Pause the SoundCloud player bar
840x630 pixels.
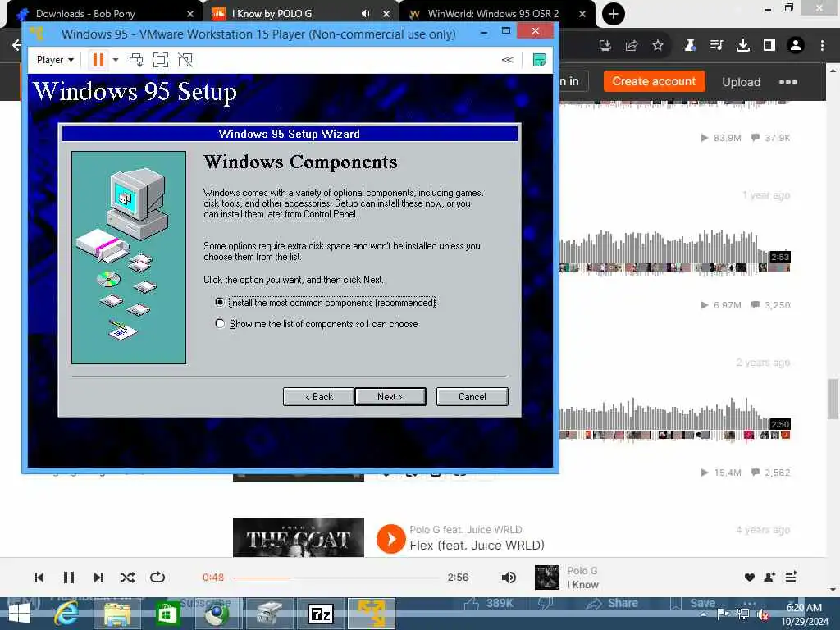pyautogui.click(x=69, y=577)
